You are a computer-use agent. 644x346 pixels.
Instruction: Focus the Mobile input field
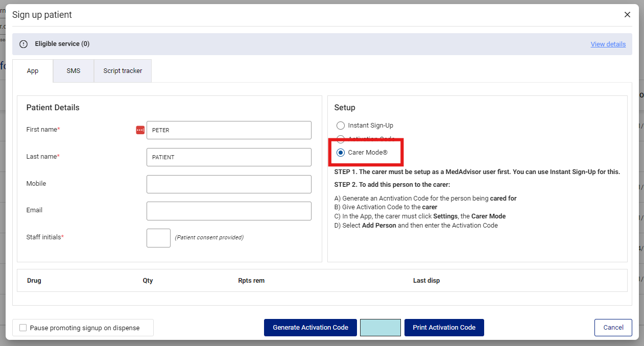[x=229, y=184]
